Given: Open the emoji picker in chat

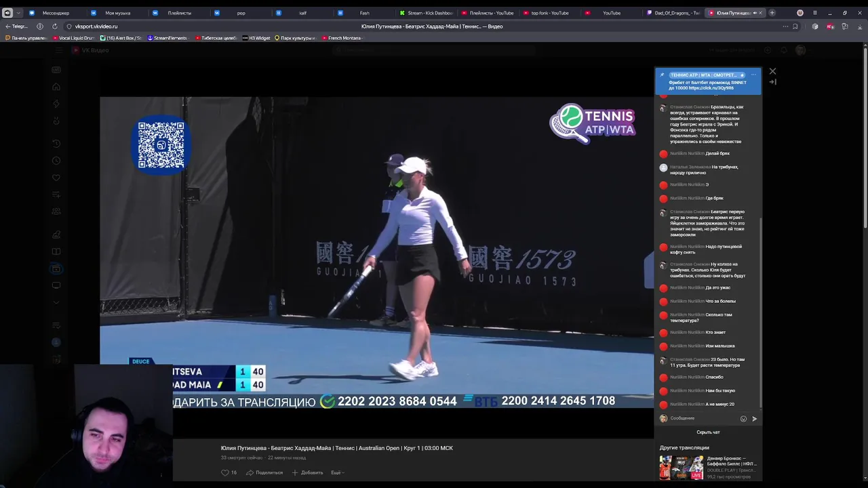Looking at the screenshot, I should [x=743, y=419].
